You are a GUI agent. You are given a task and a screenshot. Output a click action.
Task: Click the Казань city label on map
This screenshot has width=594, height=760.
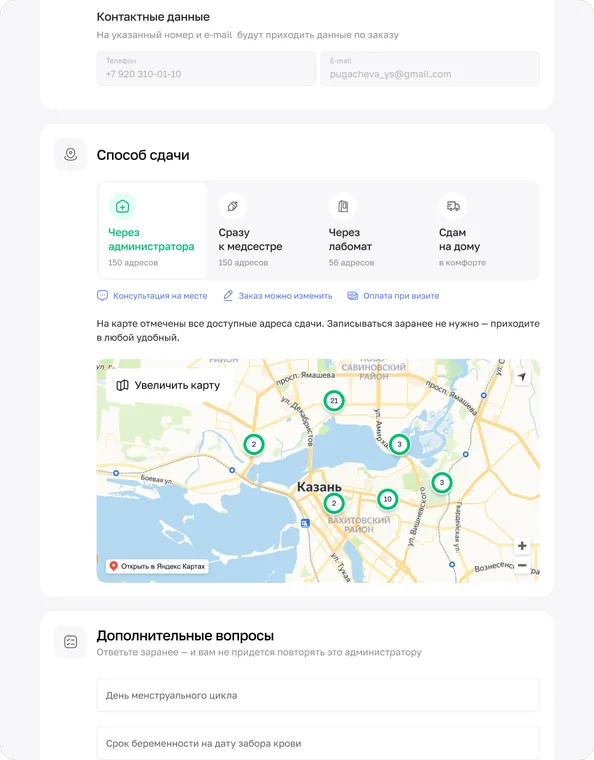click(x=319, y=487)
